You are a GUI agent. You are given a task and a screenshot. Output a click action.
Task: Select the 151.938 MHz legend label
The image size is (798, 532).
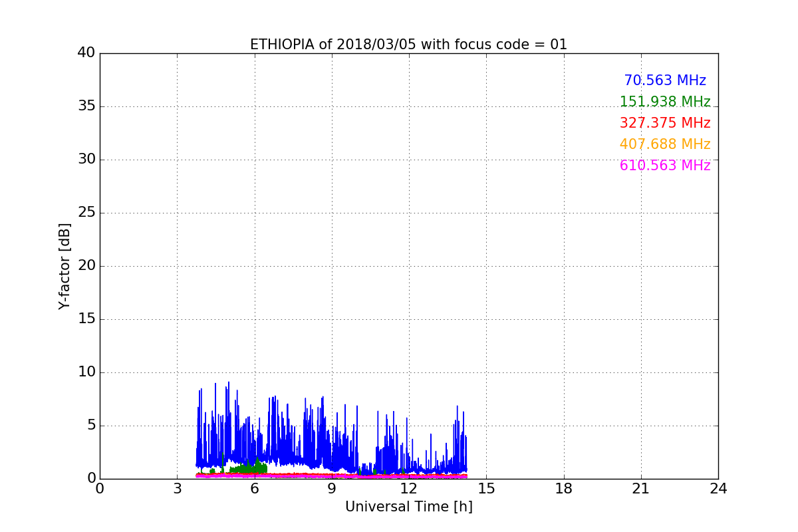click(x=665, y=102)
